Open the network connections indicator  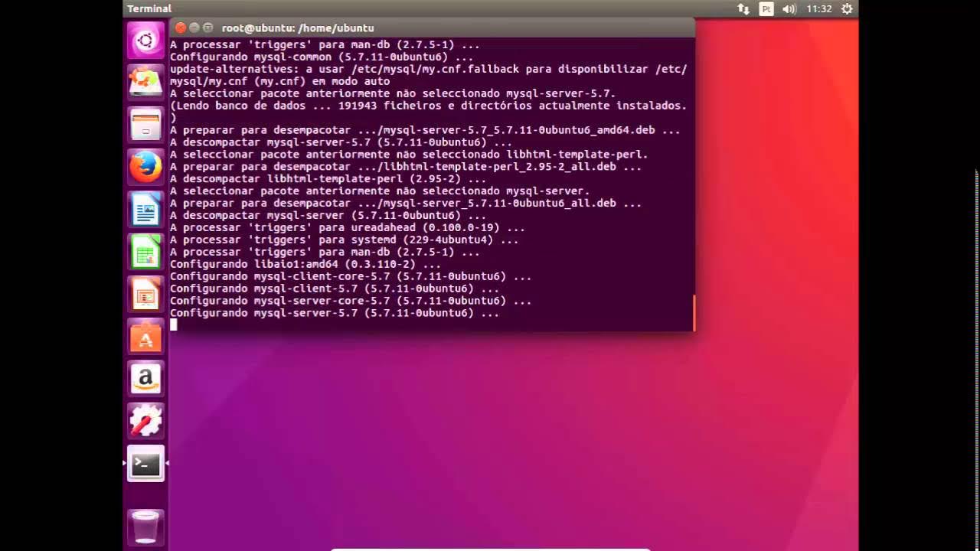743,8
